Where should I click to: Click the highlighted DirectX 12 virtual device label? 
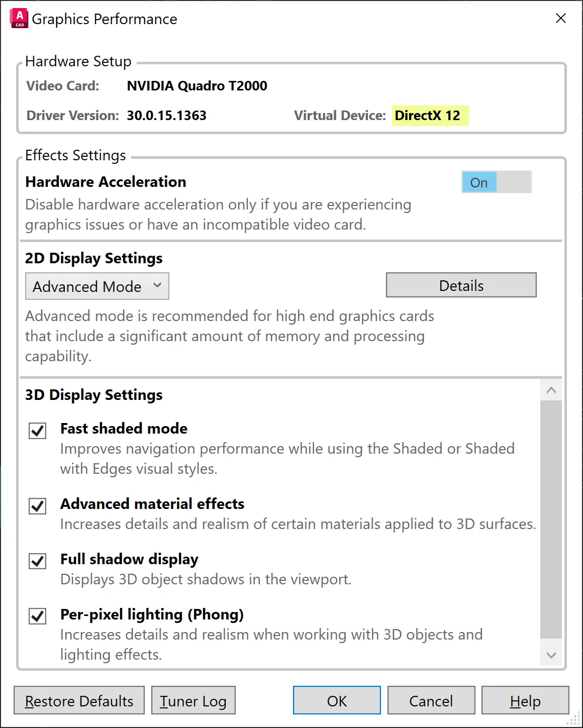click(430, 116)
